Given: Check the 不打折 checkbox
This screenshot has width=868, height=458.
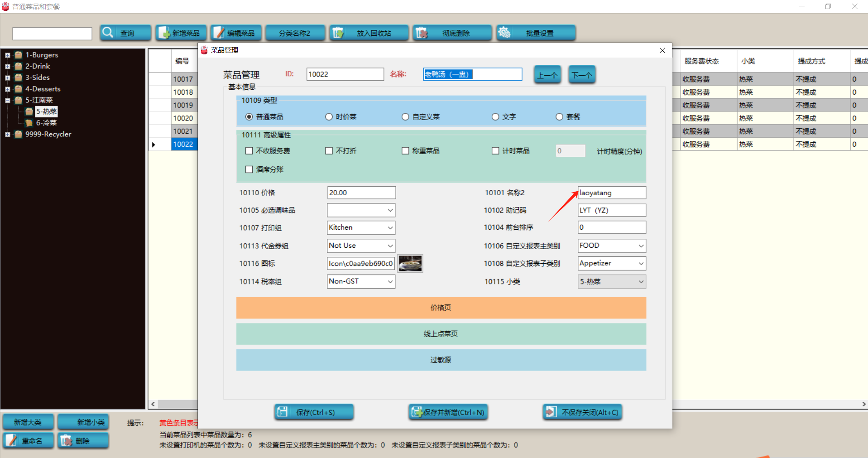Looking at the screenshot, I should pos(329,151).
